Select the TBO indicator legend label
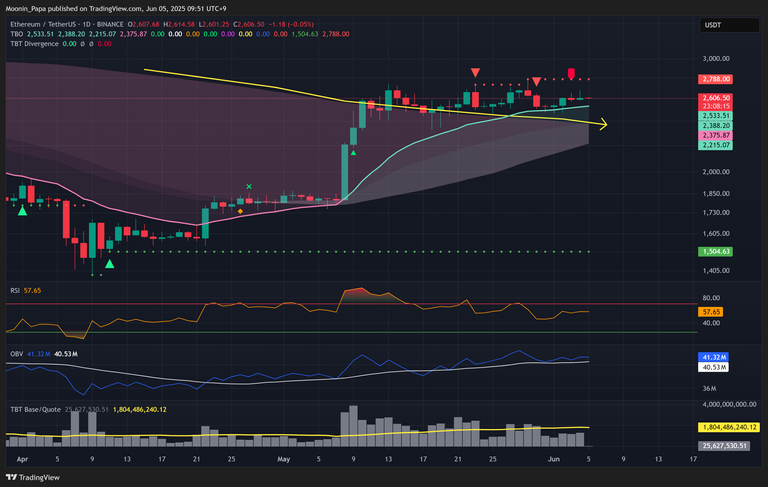The image size is (768, 487). point(17,34)
